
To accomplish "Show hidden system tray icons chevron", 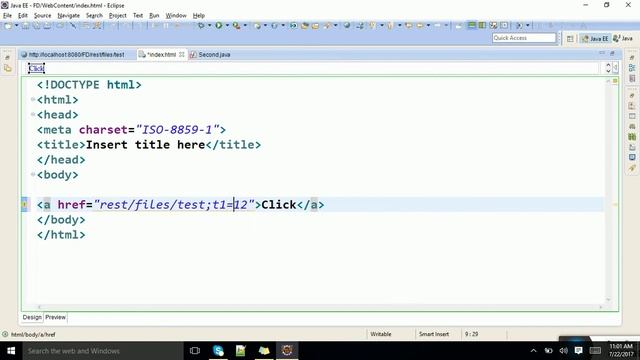I will [533, 351].
